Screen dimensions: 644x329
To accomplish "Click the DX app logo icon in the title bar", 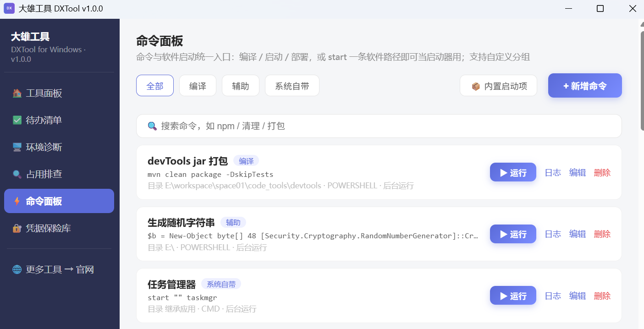I will click(9, 9).
